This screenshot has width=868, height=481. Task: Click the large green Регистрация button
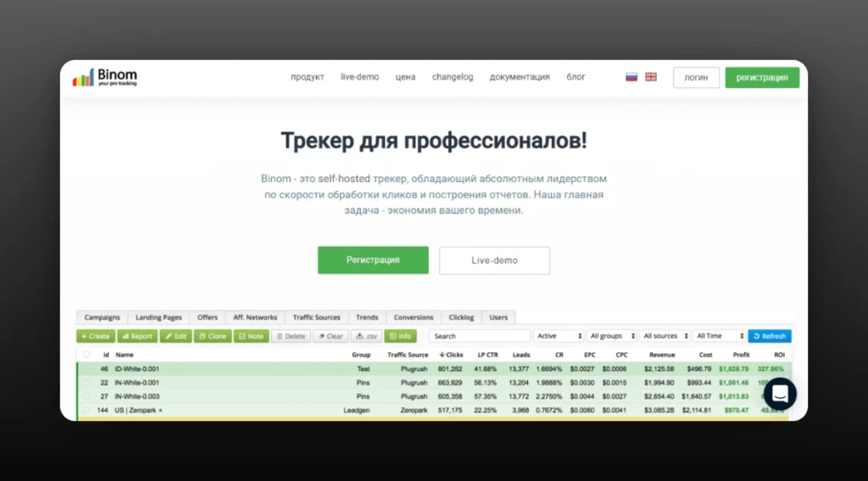tap(373, 260)
